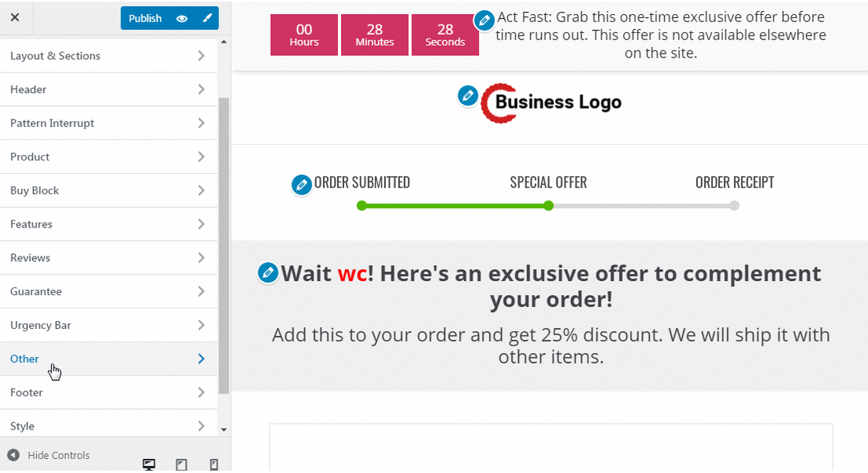
Task: Click the edit pencil next to countdown text
Action: pos(484,21)
